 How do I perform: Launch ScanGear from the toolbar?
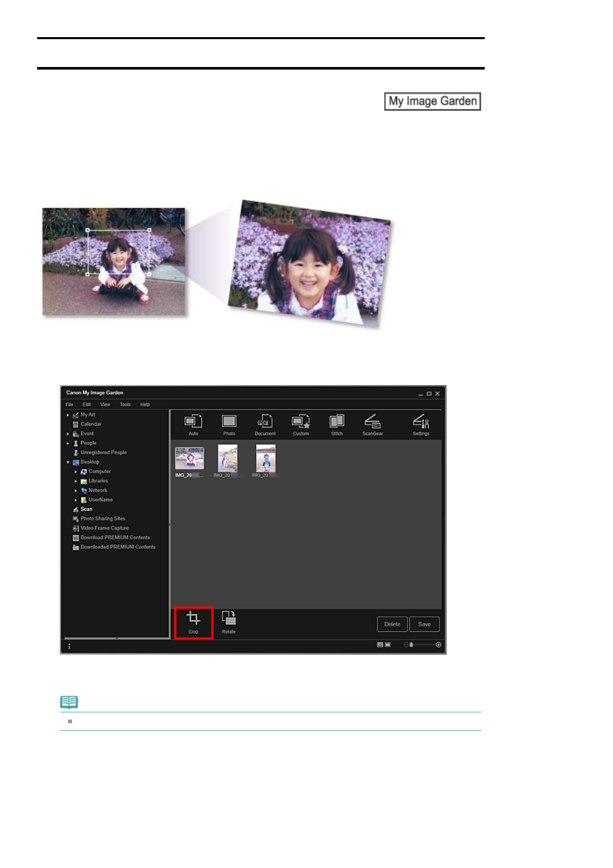click(x=372, y=422)
